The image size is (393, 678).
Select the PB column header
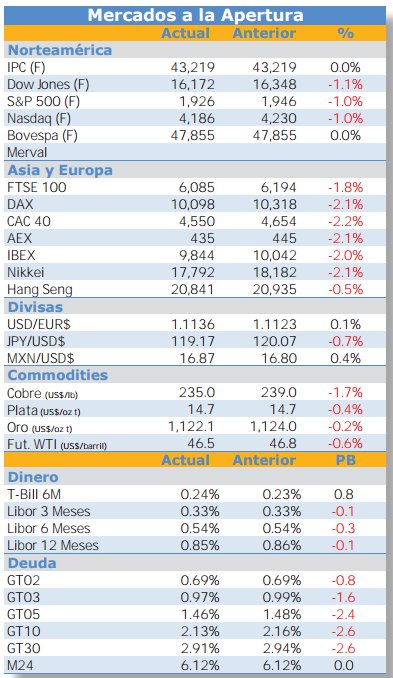(345, 460)
